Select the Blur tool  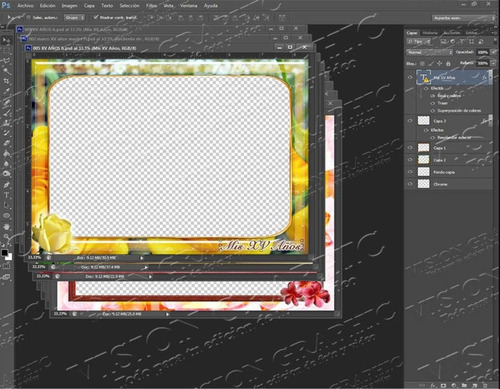point(6,164)
